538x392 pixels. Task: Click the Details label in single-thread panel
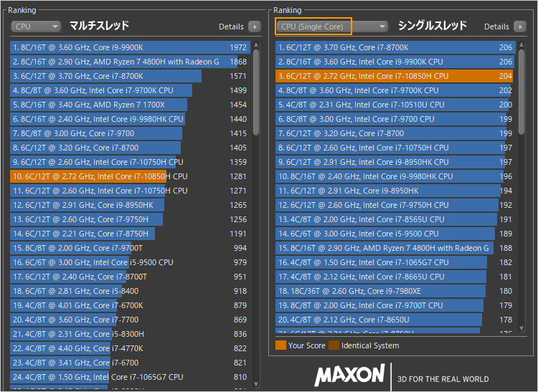pyautogui.click(x=496, y=27)
